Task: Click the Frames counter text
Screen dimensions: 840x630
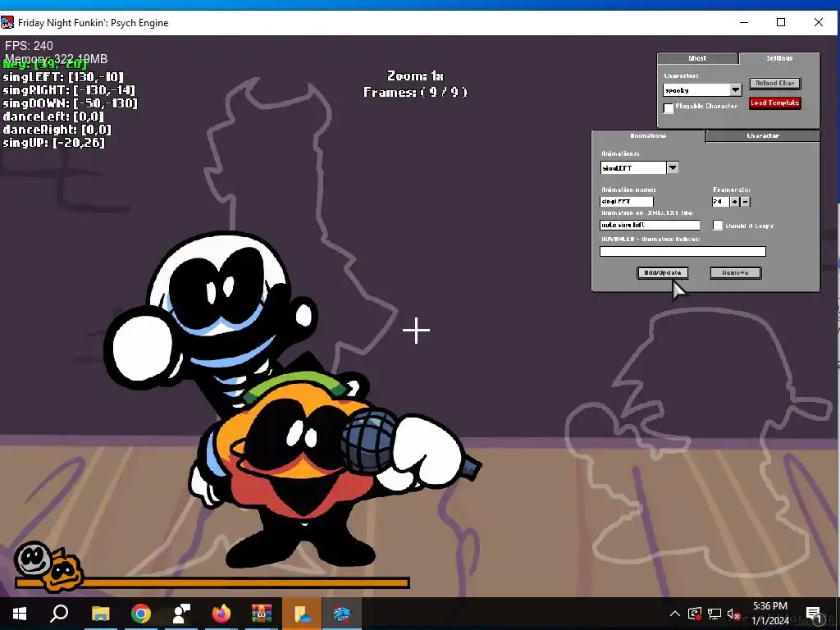Action: point(415,92)
